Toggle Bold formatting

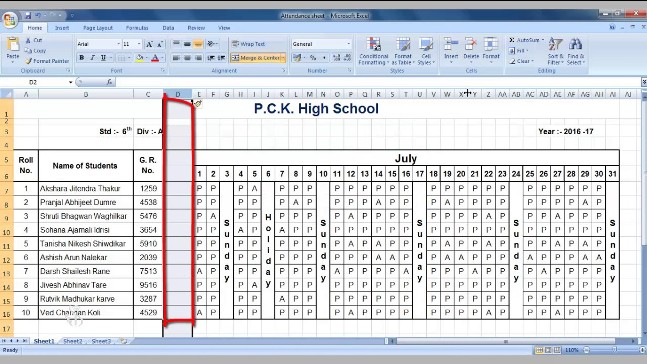[82, 58]
